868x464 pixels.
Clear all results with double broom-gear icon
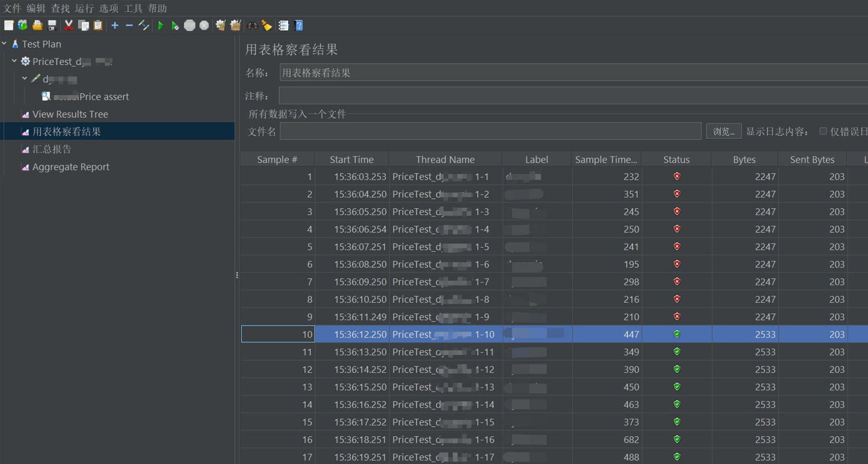point(235,26)
